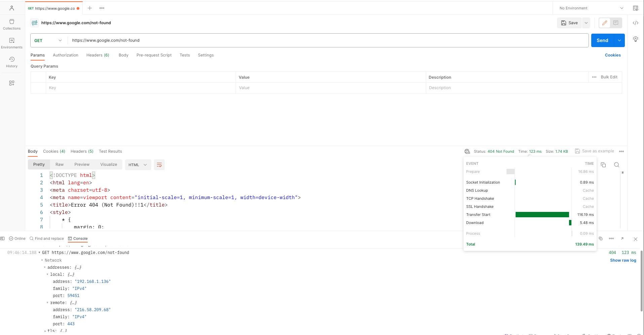The width and height of the screenshot is (644, 335).
Task: Collapse the remote address node
Action: click(x=47, y=303)
